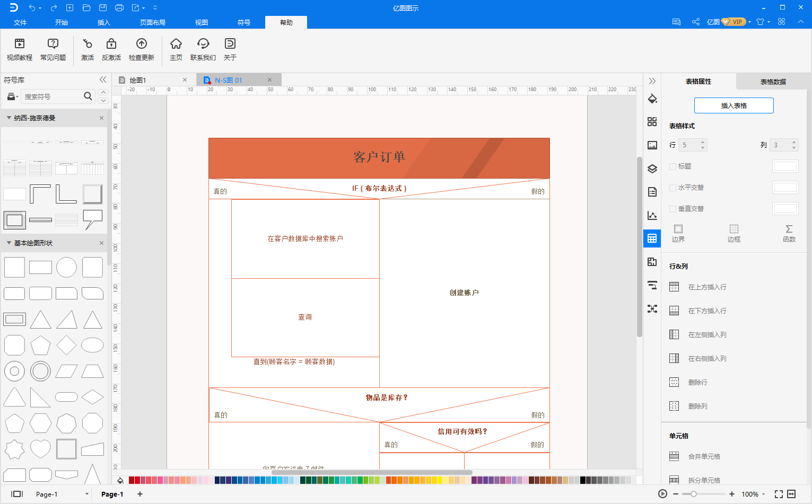Open the 页面布局 ribbon tab
This screenshot has height=504, width=812.
tap(153, 22)
